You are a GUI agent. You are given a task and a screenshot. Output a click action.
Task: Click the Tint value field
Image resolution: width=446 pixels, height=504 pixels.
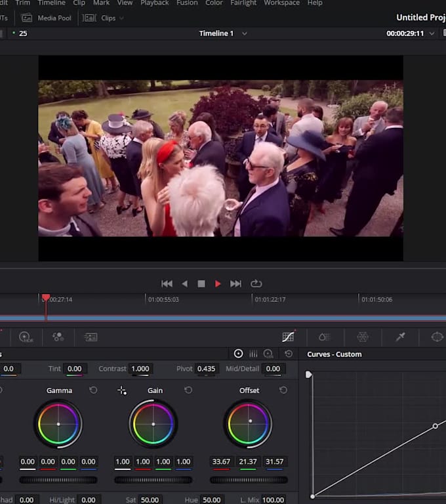(75, 369)
